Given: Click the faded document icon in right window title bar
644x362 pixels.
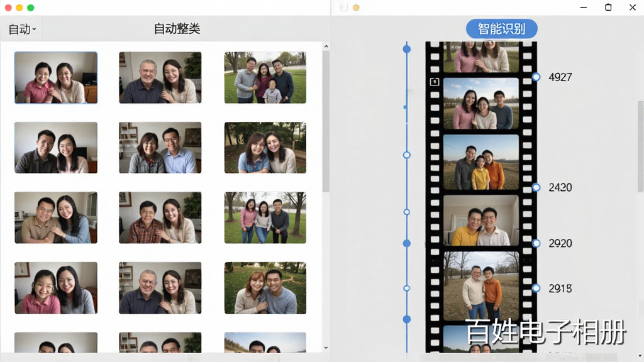Looking at the screenshot, I should click(x=343, y=8).
